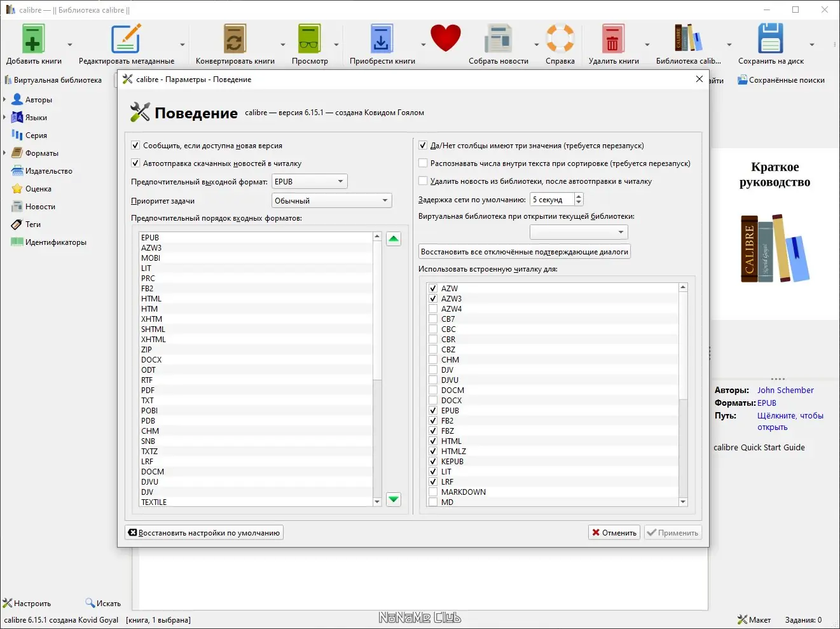Click the Get books download icon
The width and height of the screenshot is (840, 629).
pyautogui.click(x=382, y=39)
